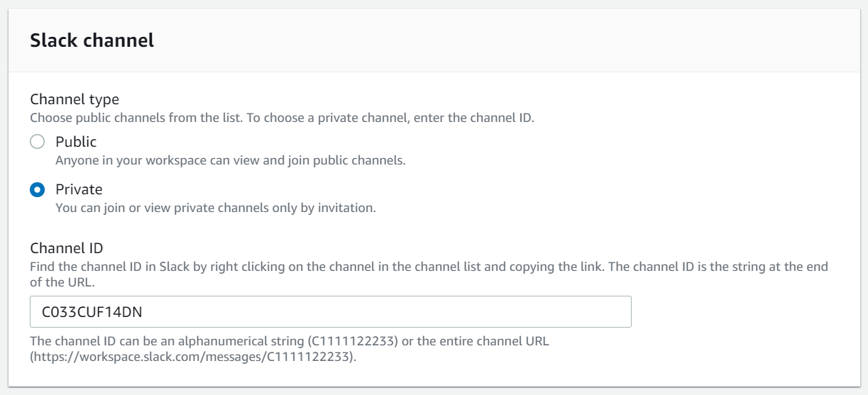Click the "Slack channel" section heading

(92, 40)
